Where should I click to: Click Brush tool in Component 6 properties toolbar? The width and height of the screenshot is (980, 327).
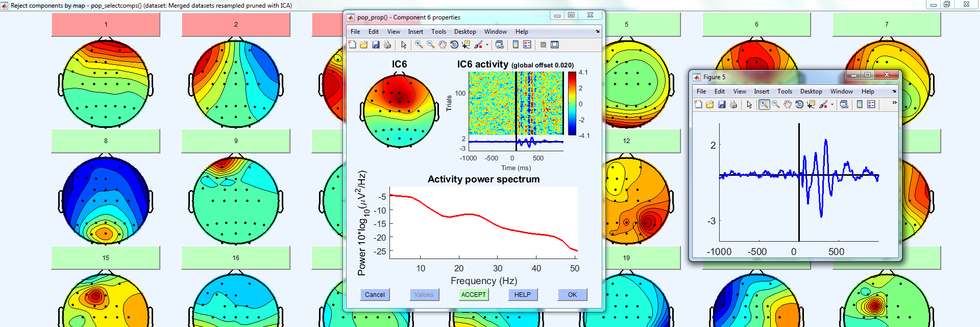[x=478, y=45]
